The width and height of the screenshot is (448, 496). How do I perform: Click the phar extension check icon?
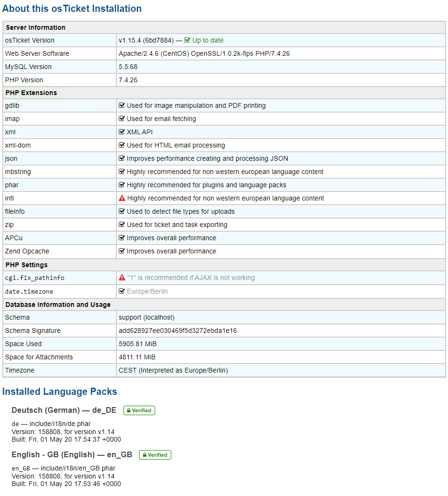pyautogui.click(x=122, y=185)
